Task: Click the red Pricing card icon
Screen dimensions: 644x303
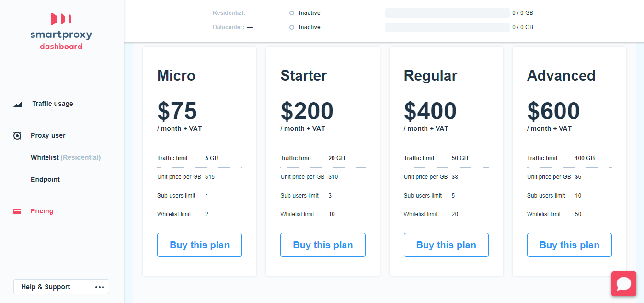Action: pyautogui.click(x=17, y=211)
